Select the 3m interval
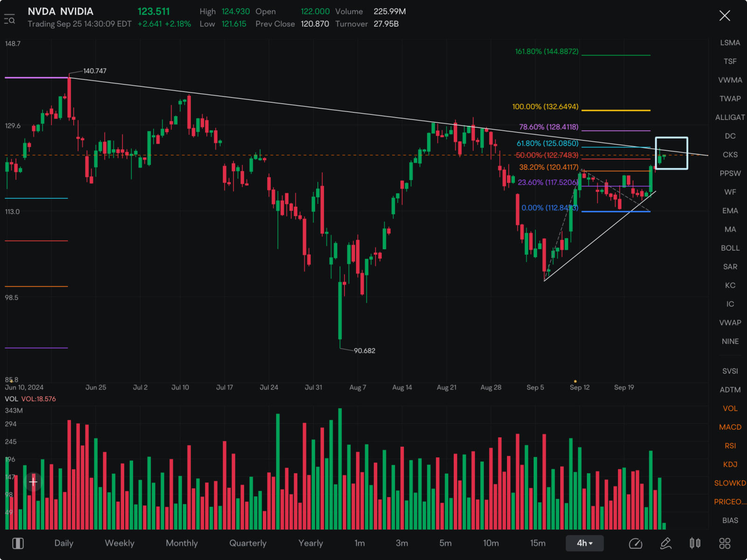Viewport: 747px width, 560px height. pyautogui.click(x=402, y=543)
